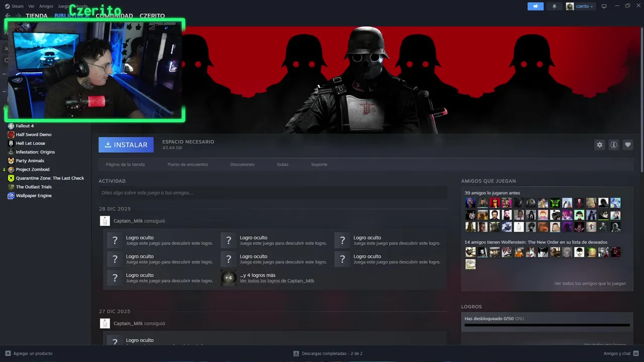Screen dimensions: 644x362
Task: Open the Amigos menu
Action: click(46, 7)
